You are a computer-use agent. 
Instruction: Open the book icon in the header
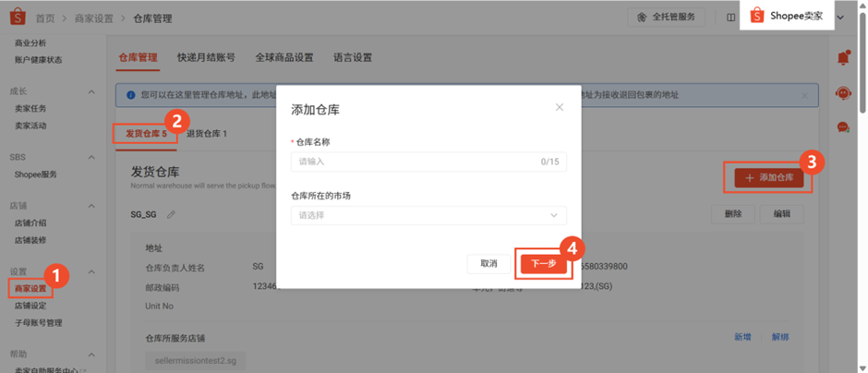(731, 18)
